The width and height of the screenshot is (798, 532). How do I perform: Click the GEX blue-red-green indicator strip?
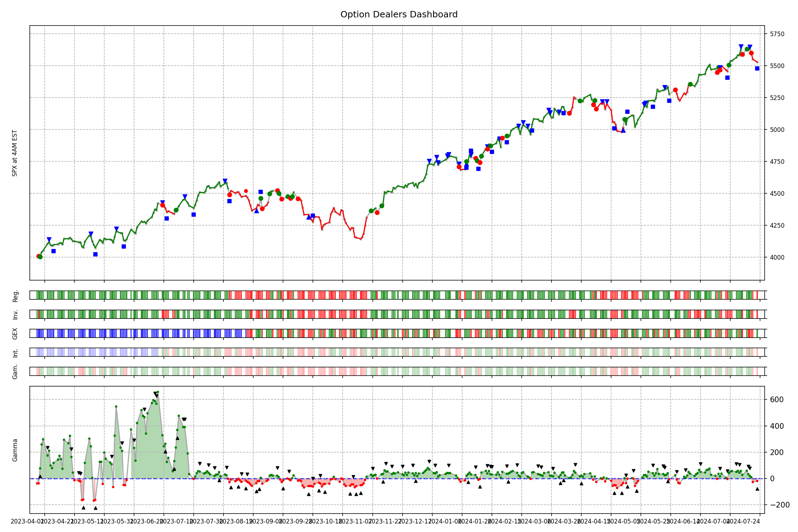(x=398, y=333)
